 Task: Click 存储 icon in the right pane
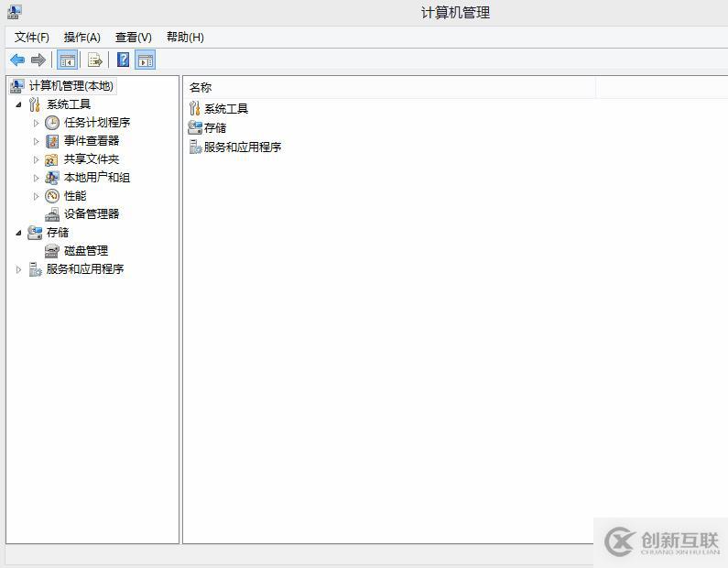[x=195, y=127]
